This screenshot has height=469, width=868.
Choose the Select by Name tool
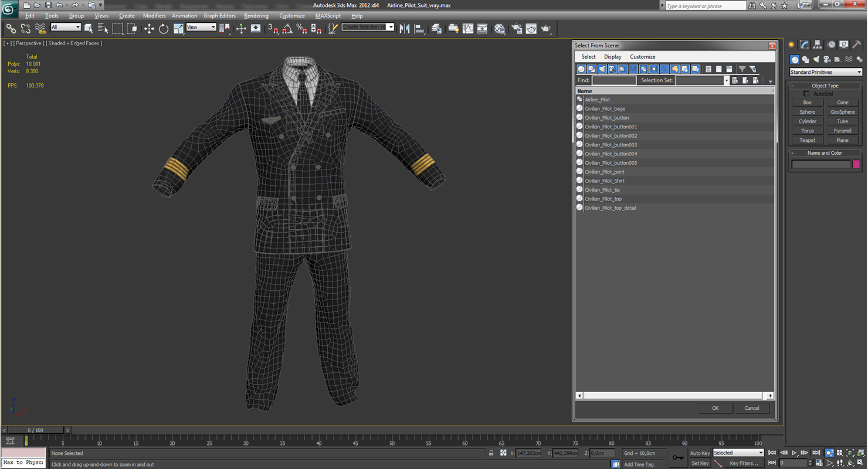103,28
